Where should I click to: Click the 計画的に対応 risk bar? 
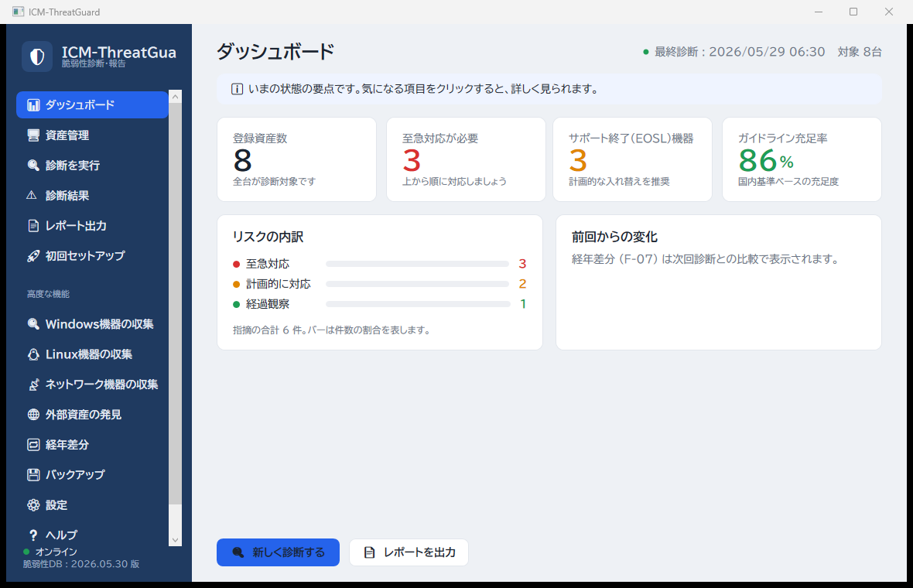tap(418, 284)
